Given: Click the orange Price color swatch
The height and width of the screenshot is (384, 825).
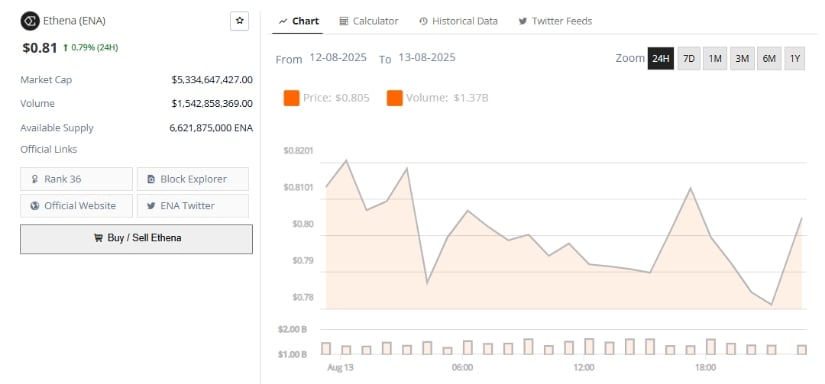Looking at the screenshot, I should pos(291,98).
